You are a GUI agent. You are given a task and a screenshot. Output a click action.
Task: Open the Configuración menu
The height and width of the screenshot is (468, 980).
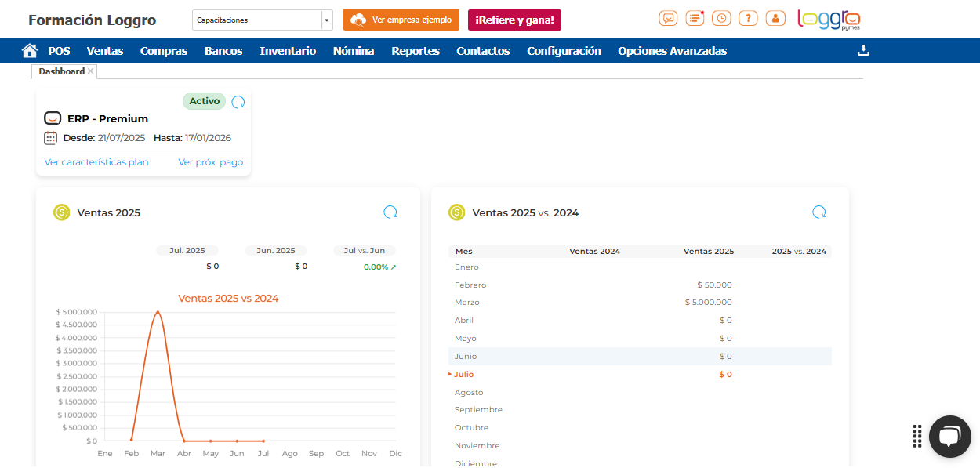coord(564,51)
